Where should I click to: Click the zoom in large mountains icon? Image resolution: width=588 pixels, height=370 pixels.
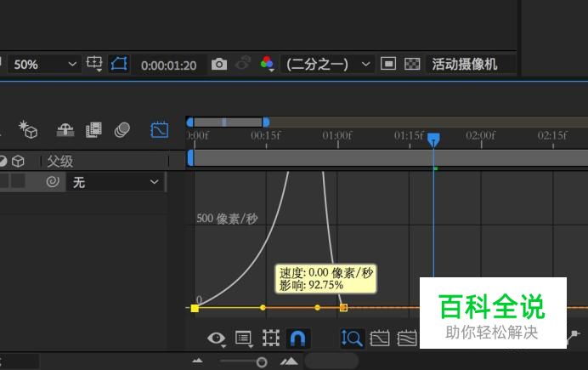289,361
